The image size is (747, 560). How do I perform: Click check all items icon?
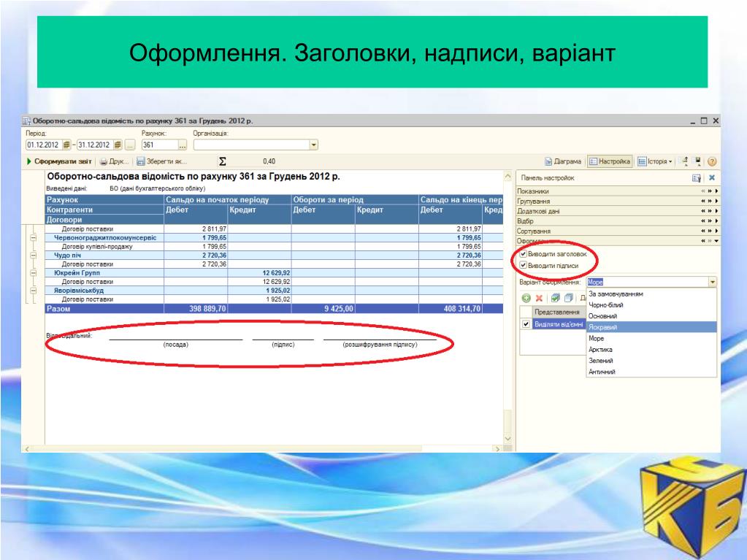click(x=555, y=298)
